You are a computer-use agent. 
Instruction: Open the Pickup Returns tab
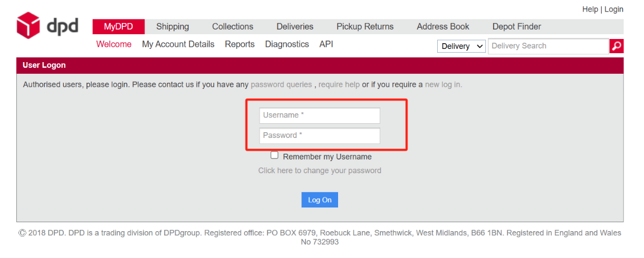(x=365, y=27)
